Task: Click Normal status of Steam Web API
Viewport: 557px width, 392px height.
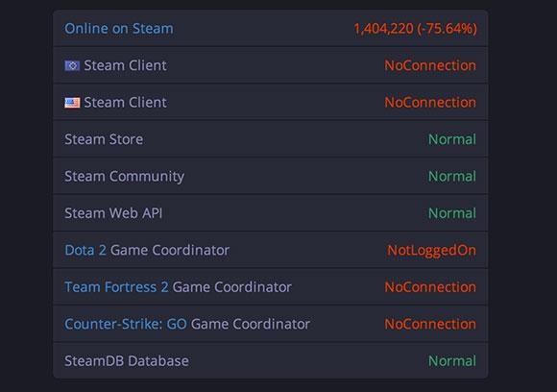Action: 452,213
